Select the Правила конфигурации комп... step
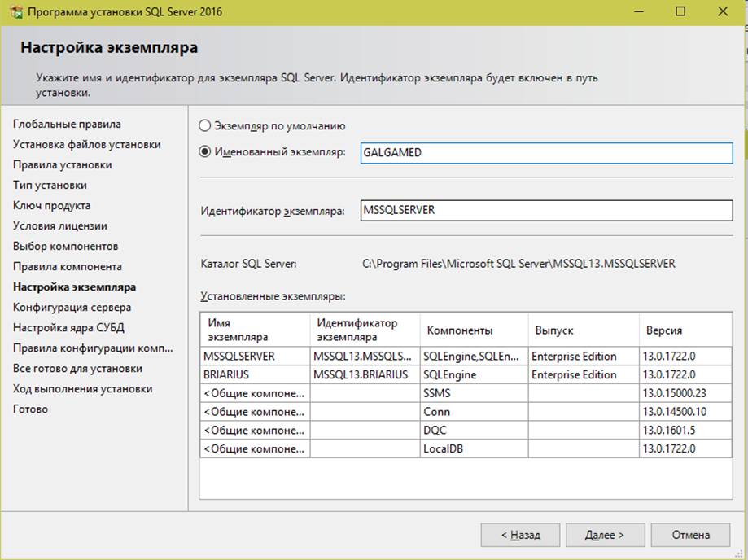 [93, 348]
